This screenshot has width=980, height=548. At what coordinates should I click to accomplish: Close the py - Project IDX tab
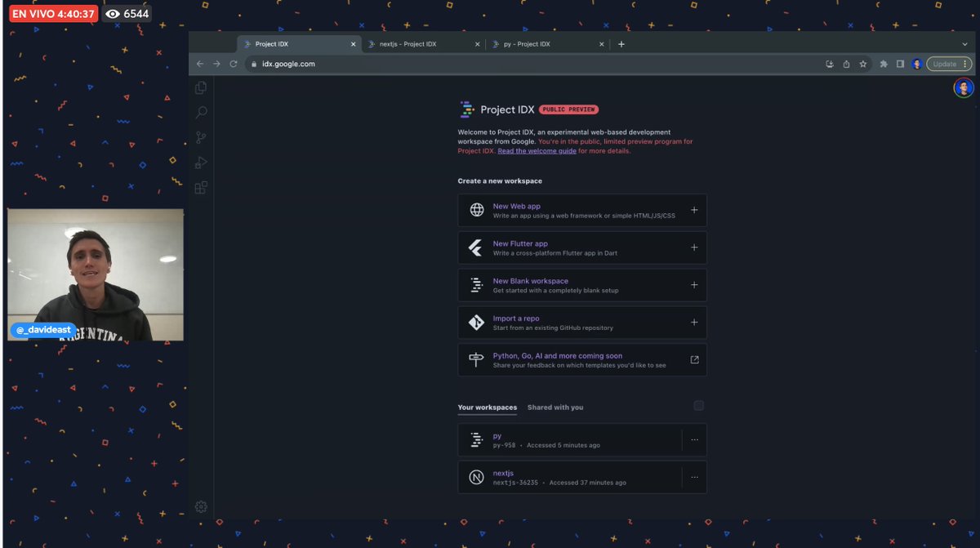[x=602, y=44]
